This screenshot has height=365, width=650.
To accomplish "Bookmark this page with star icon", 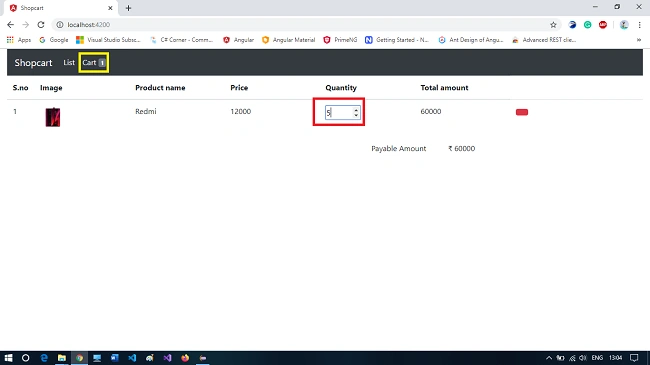I will point(553,25).
